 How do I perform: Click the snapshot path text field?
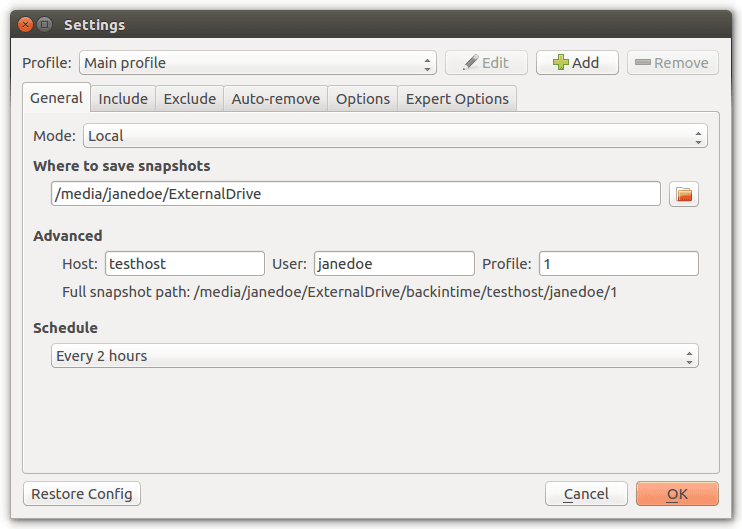[355, 194]
